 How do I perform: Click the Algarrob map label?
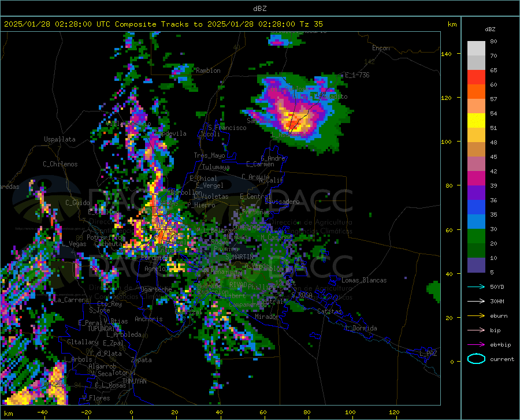(102, 366)
